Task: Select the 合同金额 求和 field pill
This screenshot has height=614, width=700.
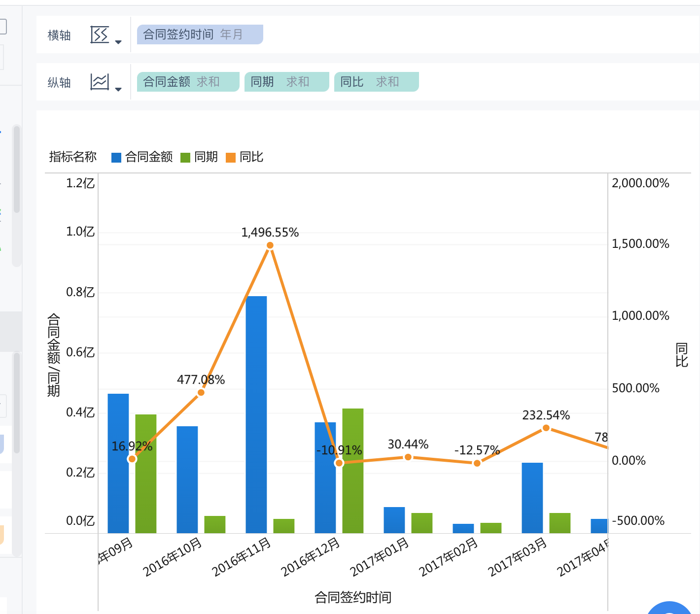Action: [188, 82]
